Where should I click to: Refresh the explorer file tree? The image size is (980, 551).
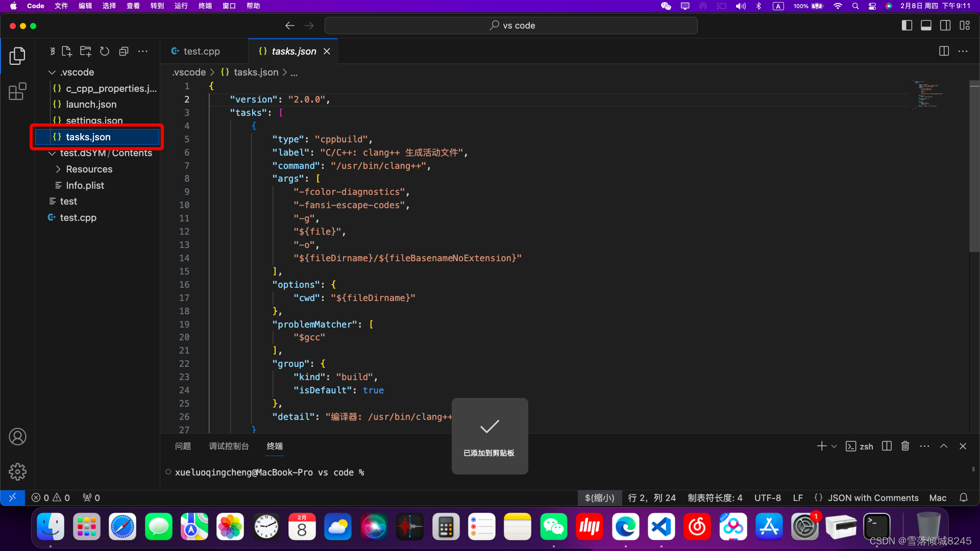(105, 52)
